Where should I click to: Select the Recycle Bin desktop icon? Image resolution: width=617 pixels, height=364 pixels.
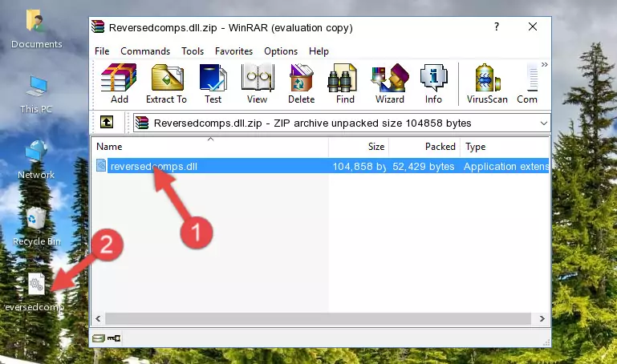(x=37, y=226)
